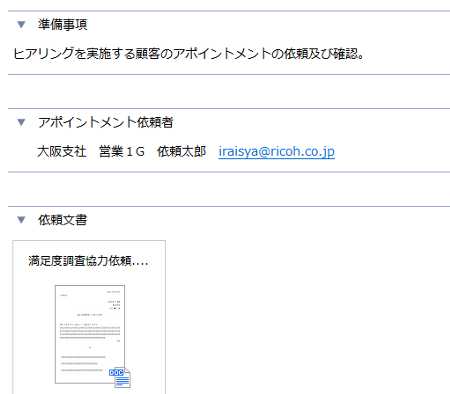Open the document preview thumbnail
Screen dimensions: 450x394
tap(90, 334)
